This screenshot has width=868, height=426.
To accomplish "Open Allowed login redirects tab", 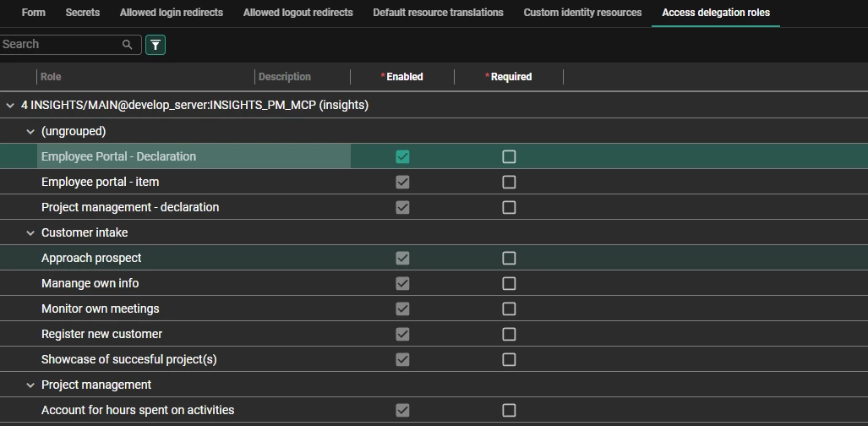I will click(x=172, y=12).
